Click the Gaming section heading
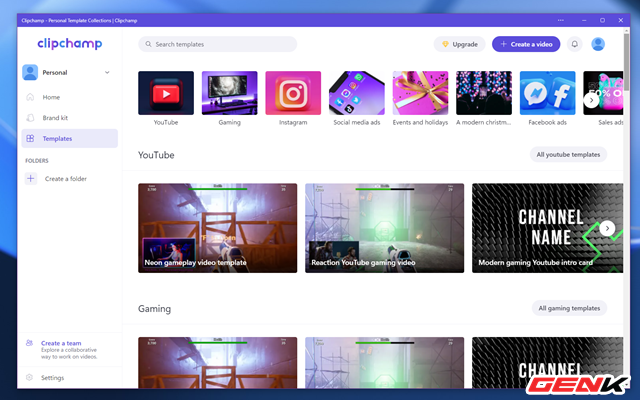The height and width of the screenshot is (400, 640). (154, 309)
